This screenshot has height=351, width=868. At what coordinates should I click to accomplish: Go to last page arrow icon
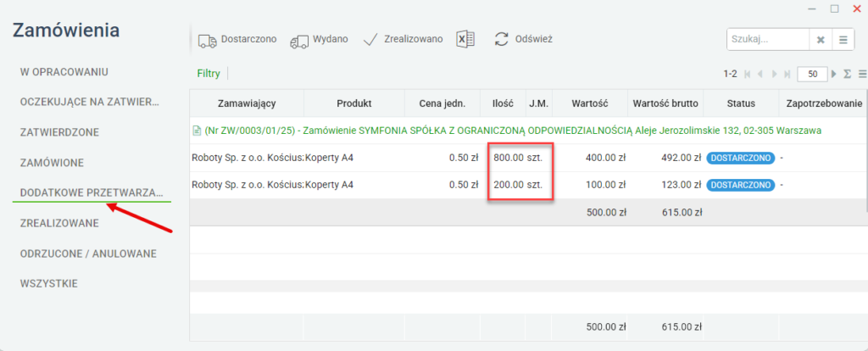pyautogui.click(x=787, y=74)
